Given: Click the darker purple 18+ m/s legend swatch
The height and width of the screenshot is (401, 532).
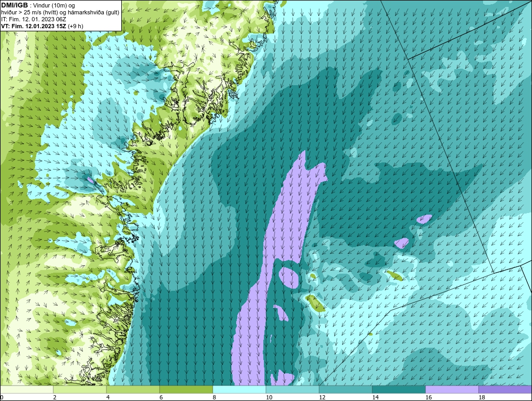Looking at the screenshot, I should click(x=505, y=389).
